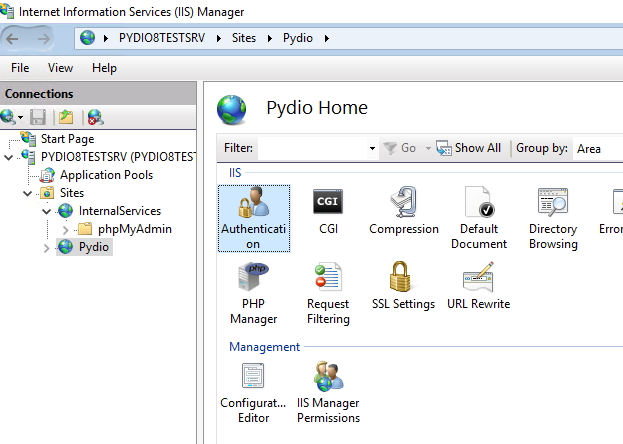This screenshot has width=623, height=444.
Task: Open arrow after Pydio in breadcrumb
Action: click(x=327, y=39)
